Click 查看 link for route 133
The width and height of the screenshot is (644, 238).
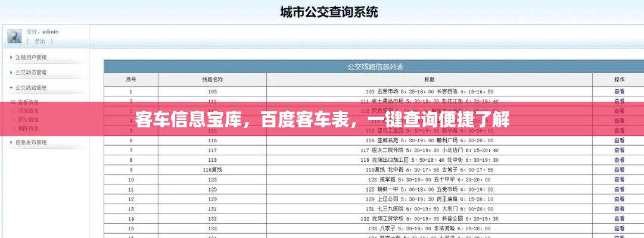coord(620,228)
